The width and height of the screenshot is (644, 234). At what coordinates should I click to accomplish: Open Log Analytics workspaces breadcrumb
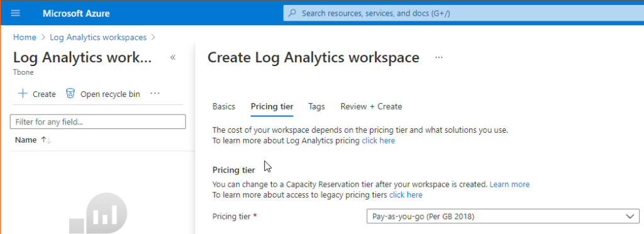(x=98, y=37)
